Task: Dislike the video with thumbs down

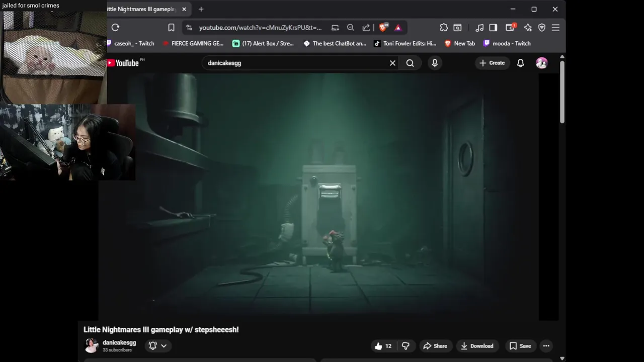Action: click(406, 346)
